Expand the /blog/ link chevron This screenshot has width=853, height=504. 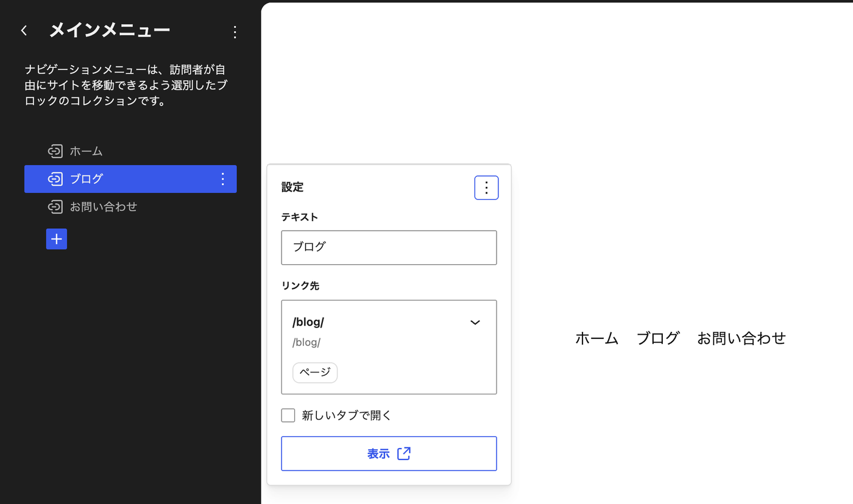click(x=475, y=322)
